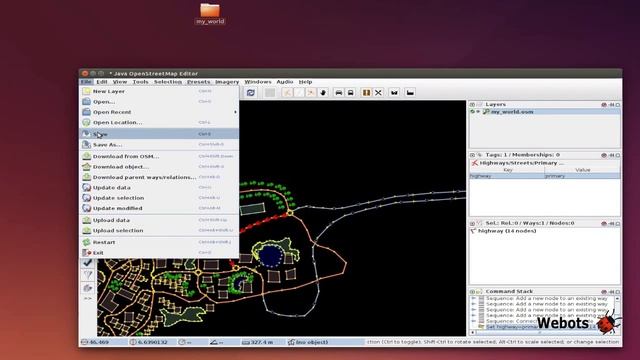
Task: Select Update selection menu entry
Action: click(x=159, y=198)
